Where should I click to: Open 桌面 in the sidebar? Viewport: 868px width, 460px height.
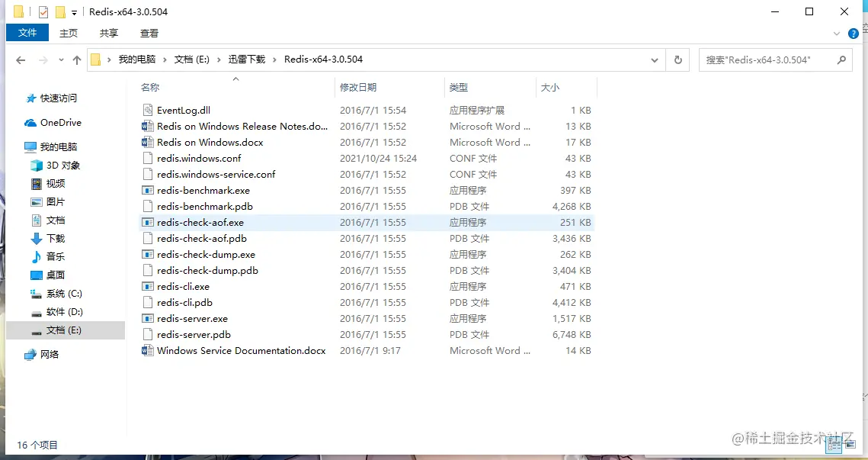click(x=48, y=275)
